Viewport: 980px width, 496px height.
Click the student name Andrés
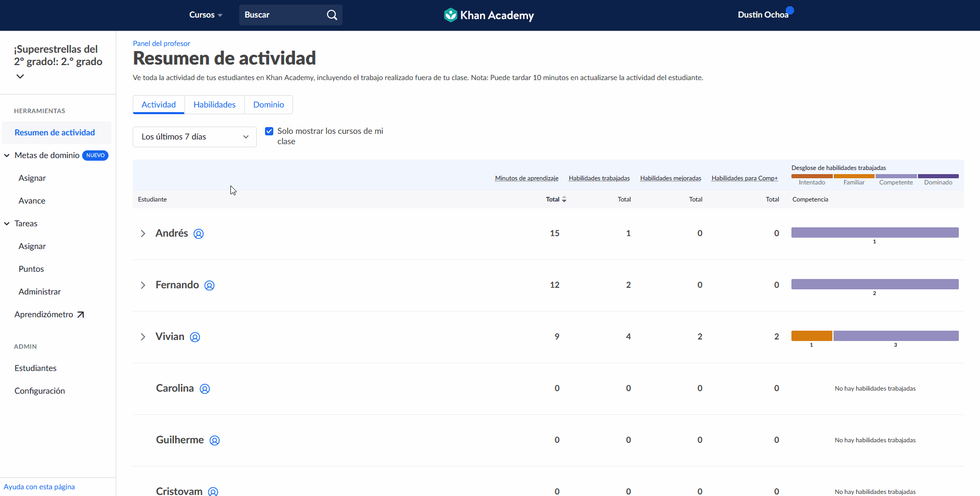(x=172, y=234)
